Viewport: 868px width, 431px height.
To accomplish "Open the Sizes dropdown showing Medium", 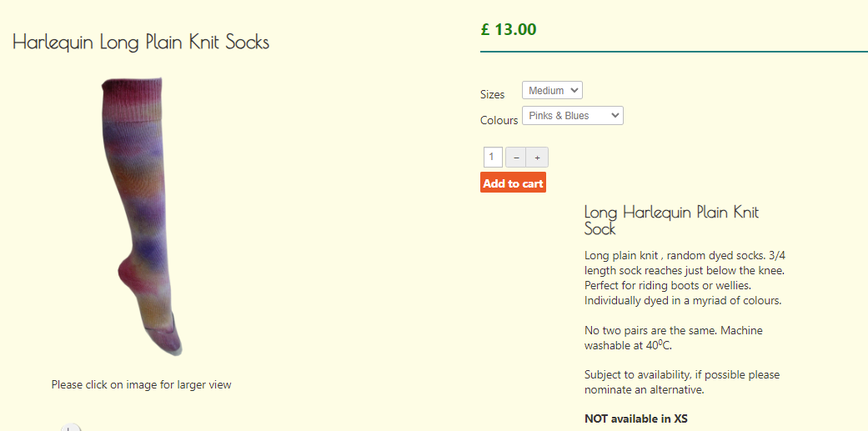I will point(552,90).
